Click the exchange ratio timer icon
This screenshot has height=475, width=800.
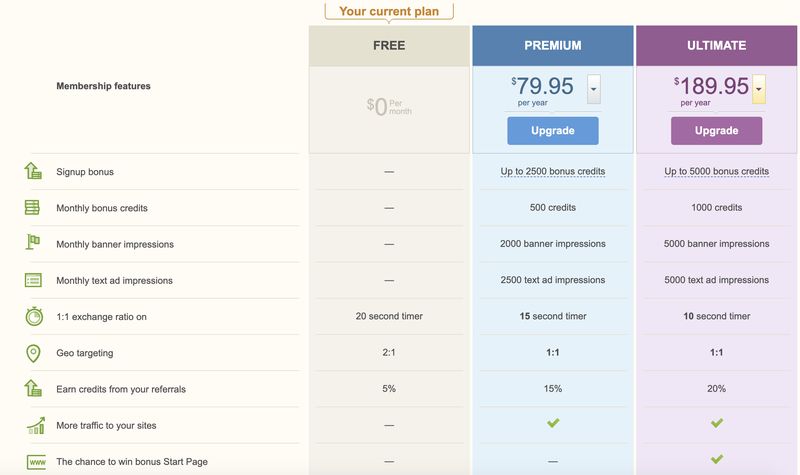pos(33,316)
